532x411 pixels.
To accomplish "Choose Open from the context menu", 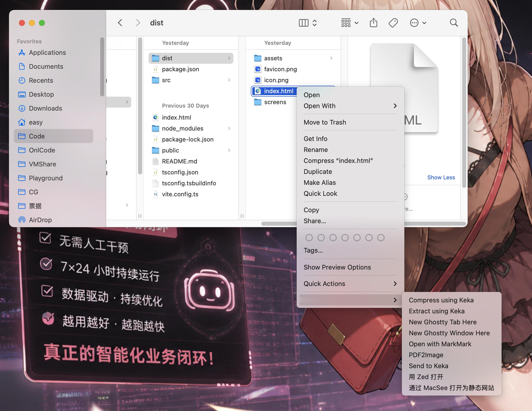I will [x=350, y=95].
